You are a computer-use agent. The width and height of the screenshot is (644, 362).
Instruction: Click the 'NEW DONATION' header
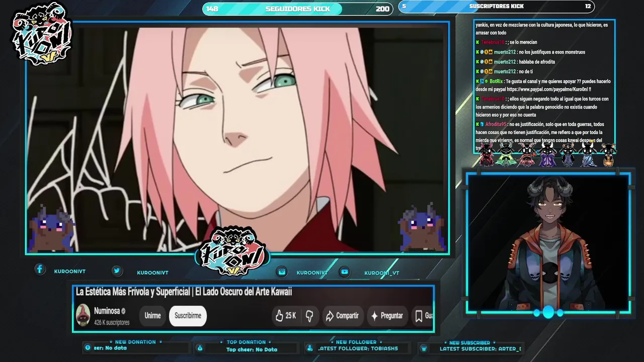click(135, 342)
